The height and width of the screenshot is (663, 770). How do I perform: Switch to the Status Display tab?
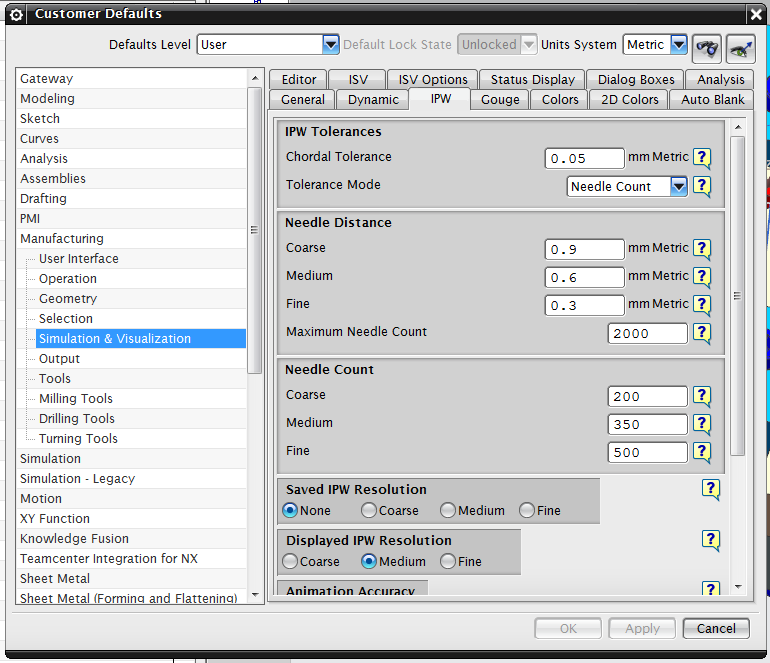pyautogui.click(x=533, y=80)
